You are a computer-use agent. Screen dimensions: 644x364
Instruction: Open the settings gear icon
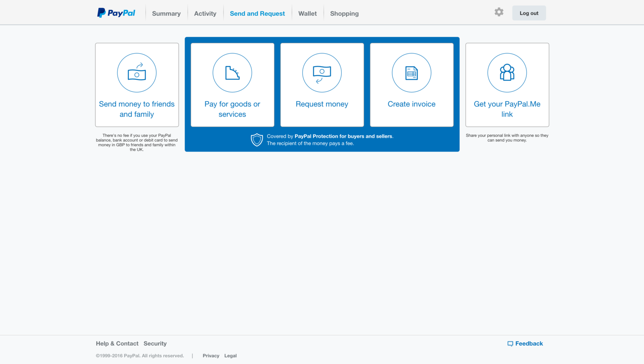499,12
